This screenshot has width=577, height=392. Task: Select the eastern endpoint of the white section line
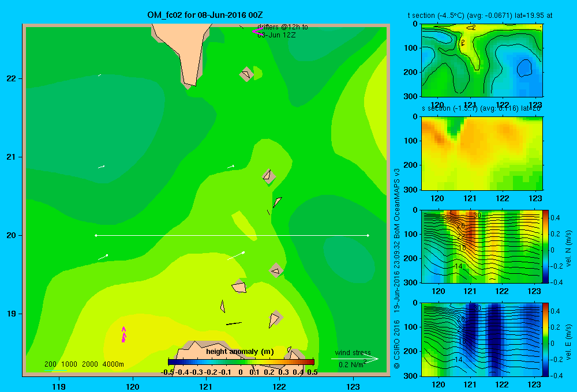[x=368, y=235]
